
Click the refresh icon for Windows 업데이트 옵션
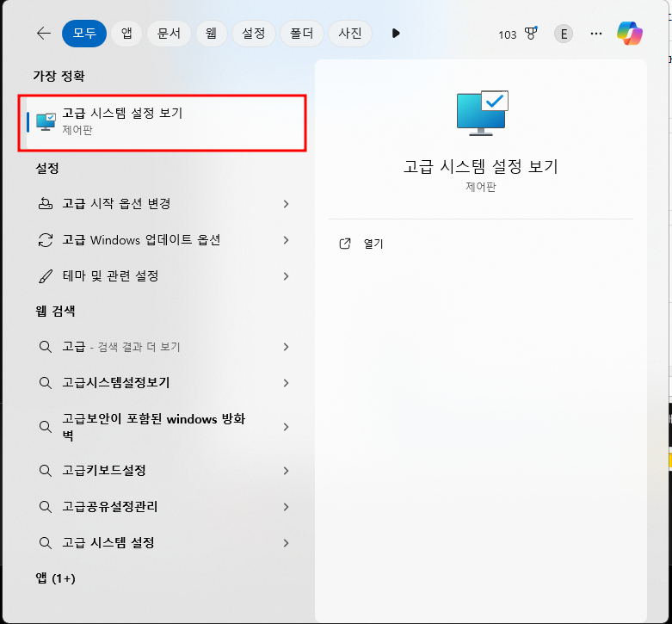(x=46, y=240)
